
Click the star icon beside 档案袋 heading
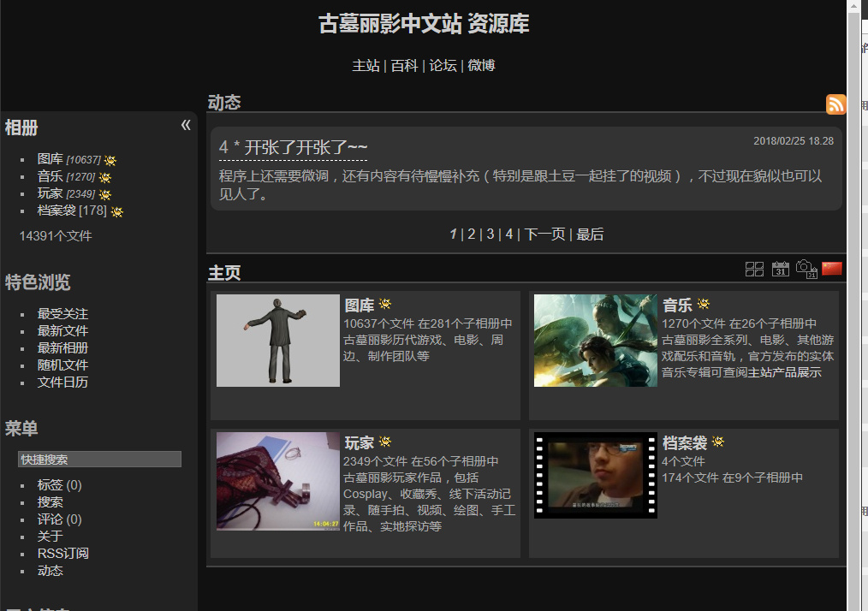pos(718,441)
